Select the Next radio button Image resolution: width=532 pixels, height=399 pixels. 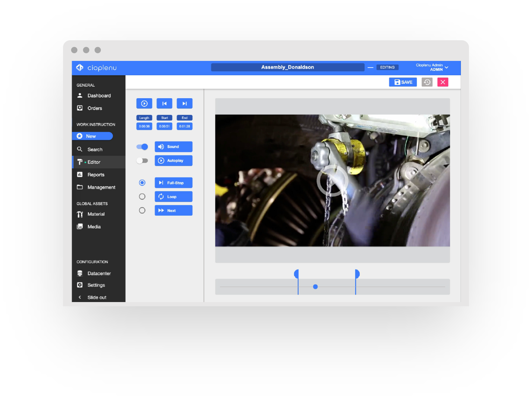click(142, 210)
